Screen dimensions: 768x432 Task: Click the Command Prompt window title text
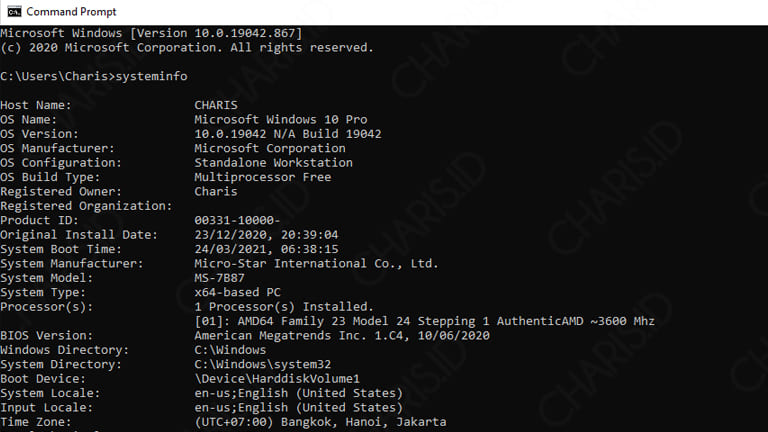[72, 12]
